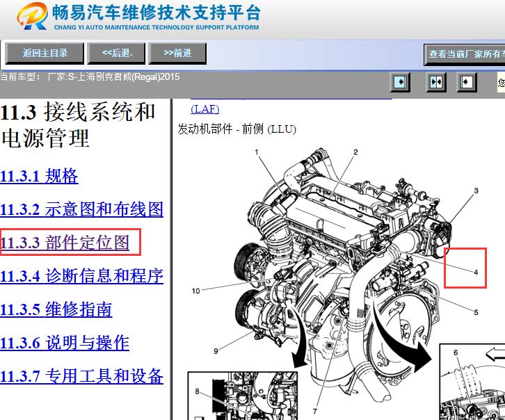Go forward with the >>前进 button
The image size is (505, 420).
tap(177, 54)
